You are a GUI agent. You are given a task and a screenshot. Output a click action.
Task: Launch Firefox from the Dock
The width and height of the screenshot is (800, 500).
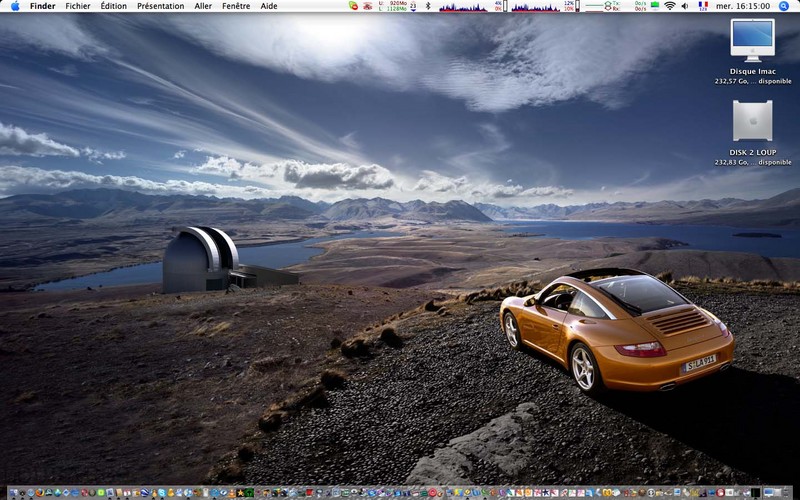click(40, 493)
